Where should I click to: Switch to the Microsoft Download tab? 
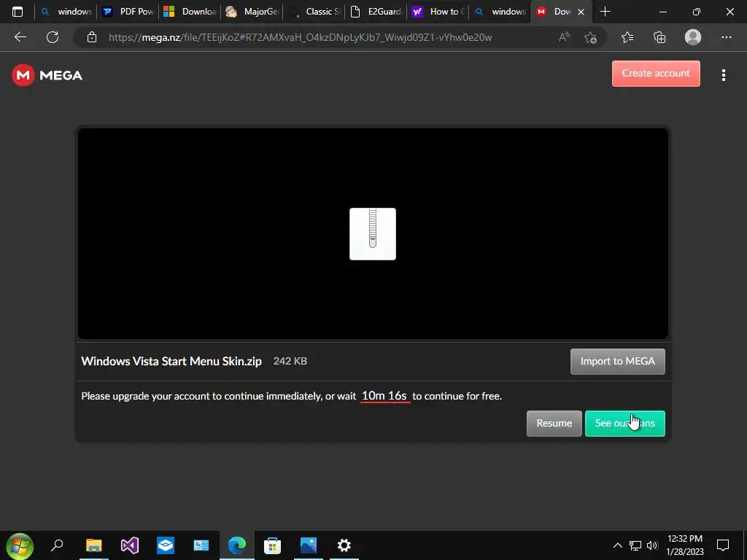click(190, 12)
